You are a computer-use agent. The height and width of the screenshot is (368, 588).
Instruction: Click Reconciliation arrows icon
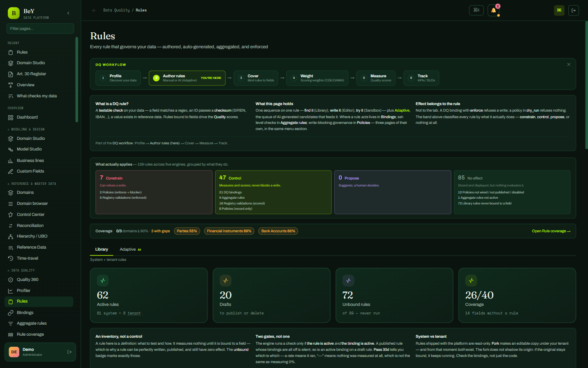coord(11,226)
